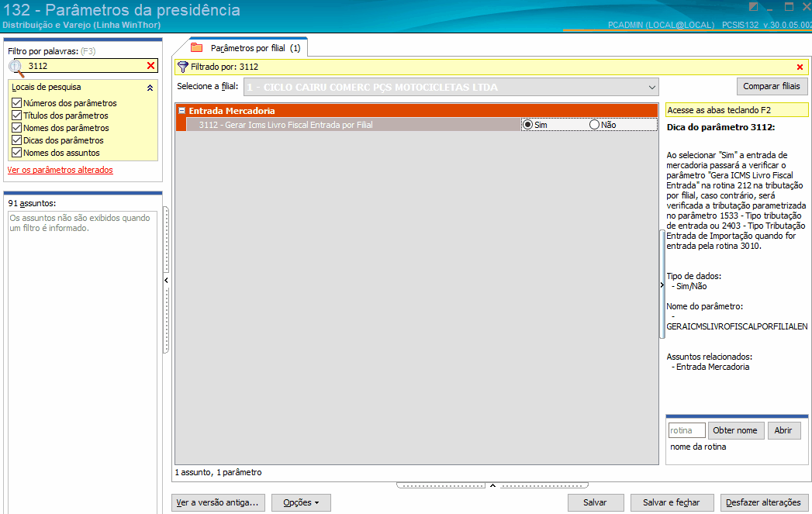812x514 pixels.
Task: Click the 'nome da rotina' label
Action: pos(698,447)
